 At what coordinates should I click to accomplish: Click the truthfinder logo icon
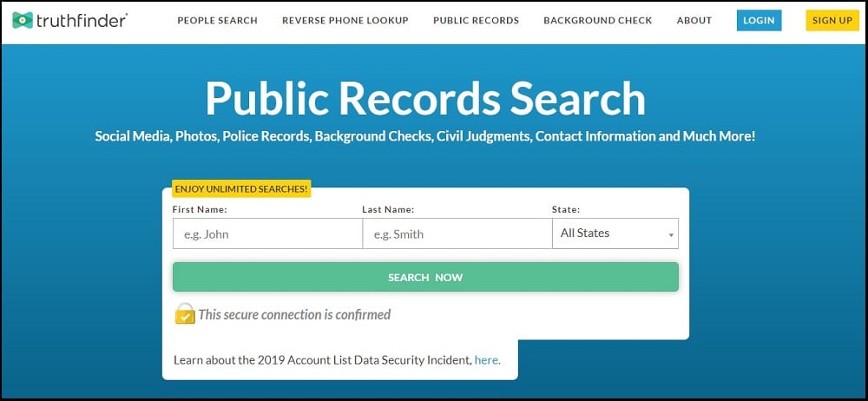tap(23, 21)
